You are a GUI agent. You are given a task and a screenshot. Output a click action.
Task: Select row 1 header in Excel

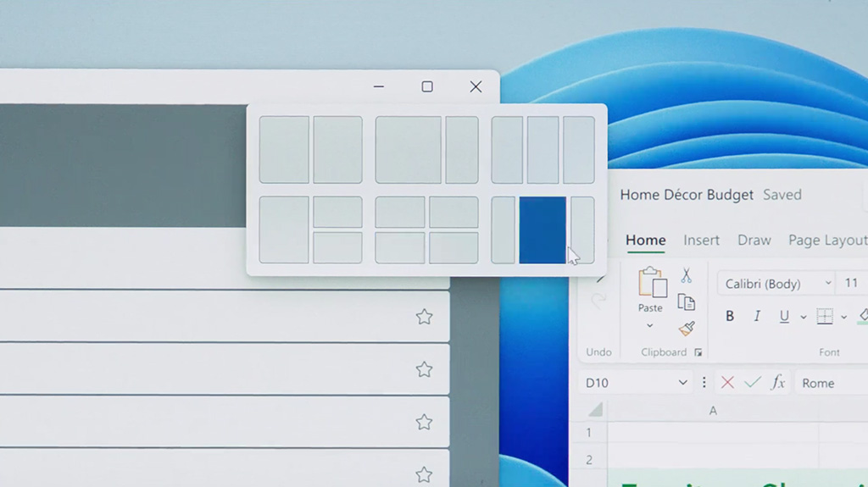589,433
